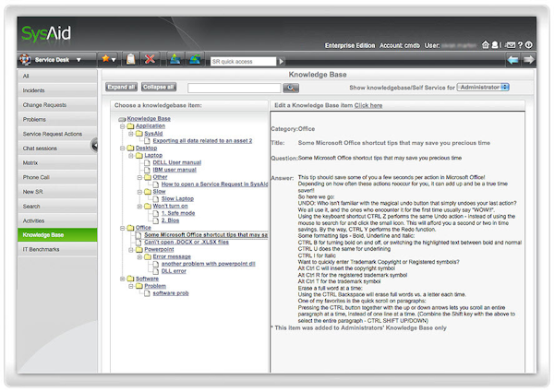Open Search in the sidebar
This screenshot has height=392, width=554.
(57, 206)
